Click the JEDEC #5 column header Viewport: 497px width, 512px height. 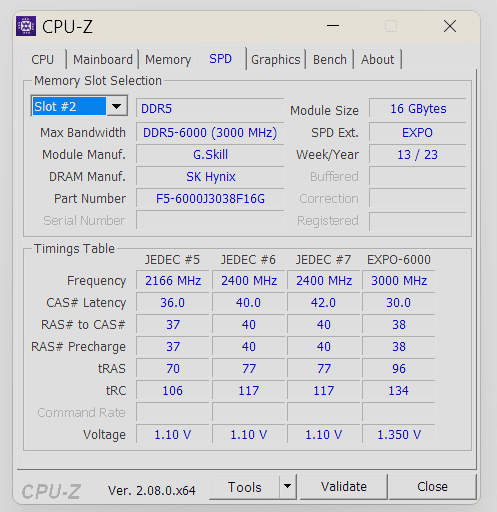[x=172, y=260]
